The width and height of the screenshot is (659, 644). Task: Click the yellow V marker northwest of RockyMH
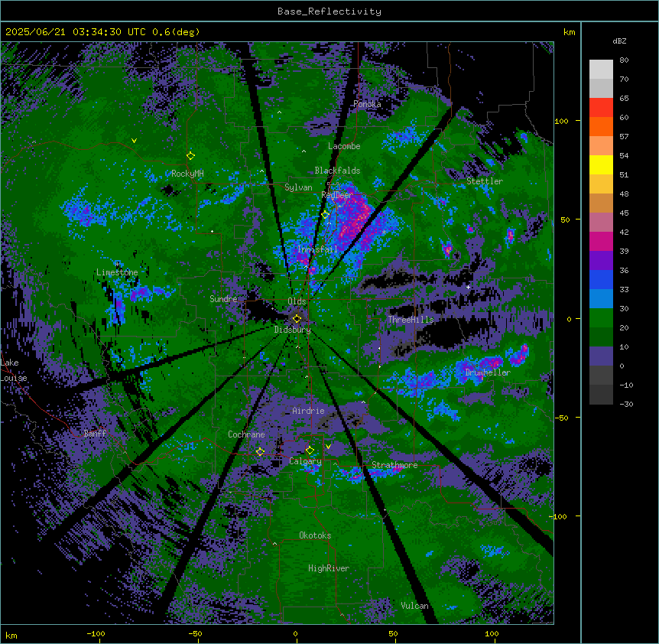[134, 141]
